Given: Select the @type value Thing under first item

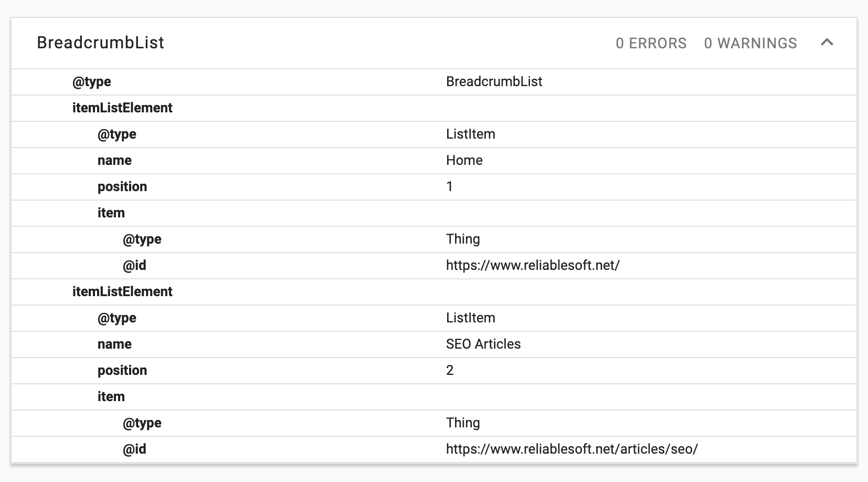Looking at the screenshot, I should tap(463, 239).
